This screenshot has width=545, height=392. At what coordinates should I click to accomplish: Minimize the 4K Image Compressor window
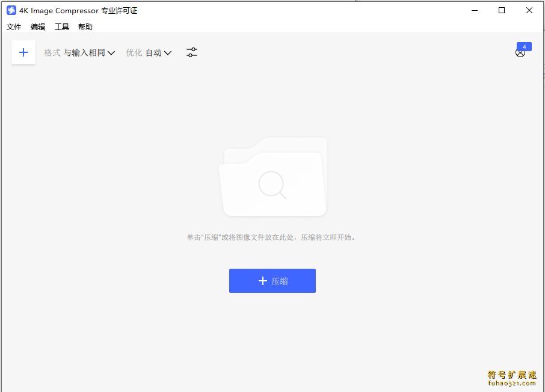pos(474,10)
